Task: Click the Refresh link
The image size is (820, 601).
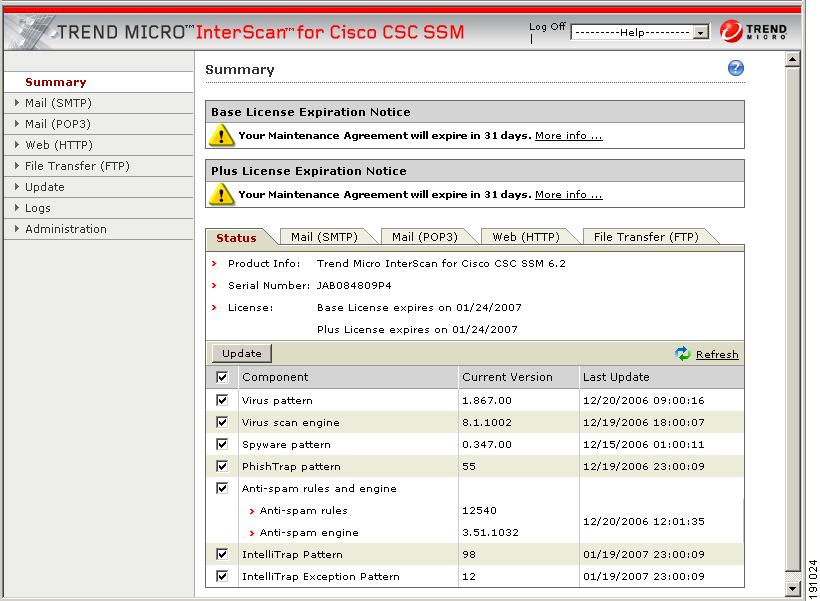Action: click(717, 355)
